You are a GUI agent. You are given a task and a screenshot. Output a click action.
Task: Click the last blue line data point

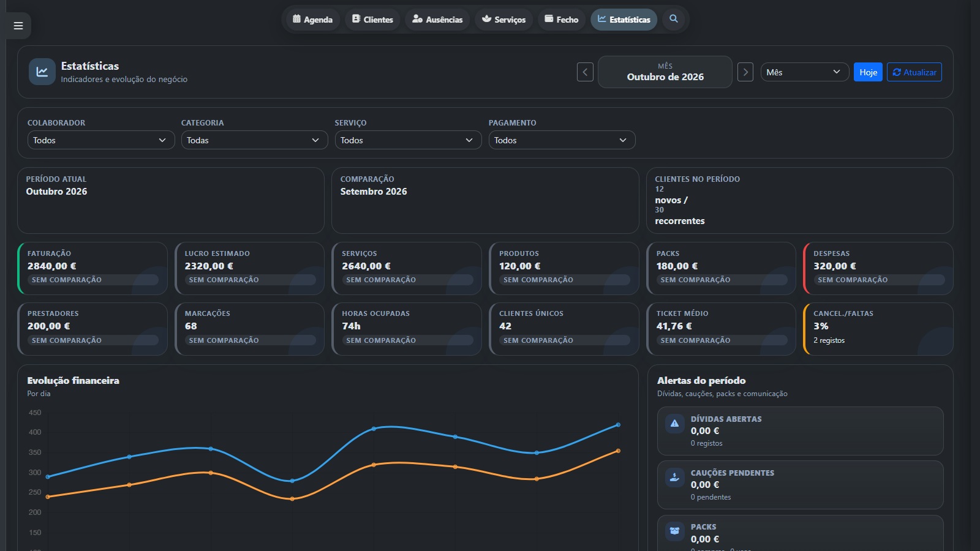click(x=618, y=425)
